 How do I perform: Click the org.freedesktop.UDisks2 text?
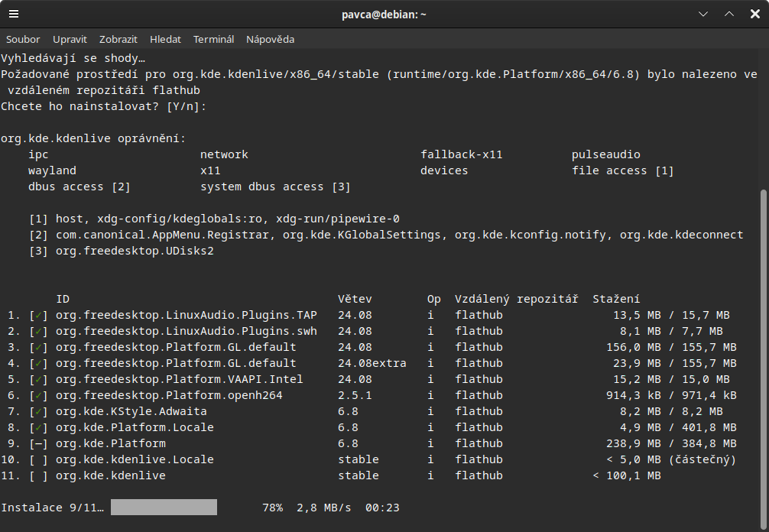point(135,251)
